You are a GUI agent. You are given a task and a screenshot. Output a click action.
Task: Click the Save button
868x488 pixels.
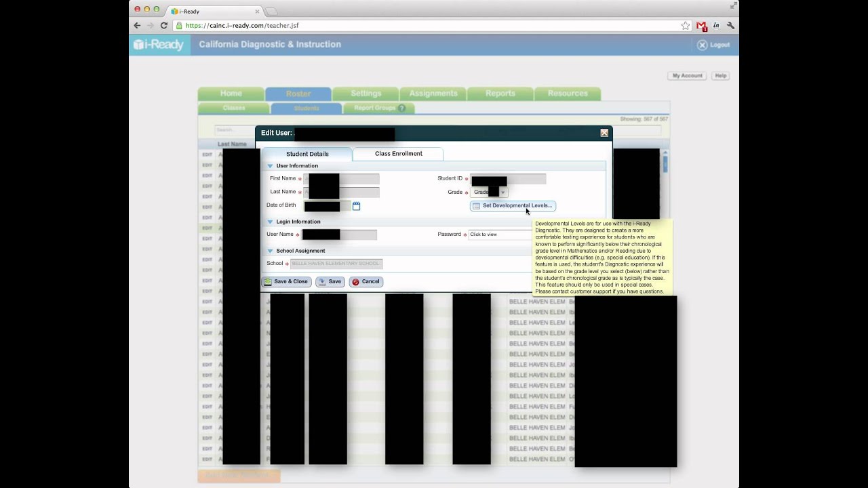pos(330,281)
